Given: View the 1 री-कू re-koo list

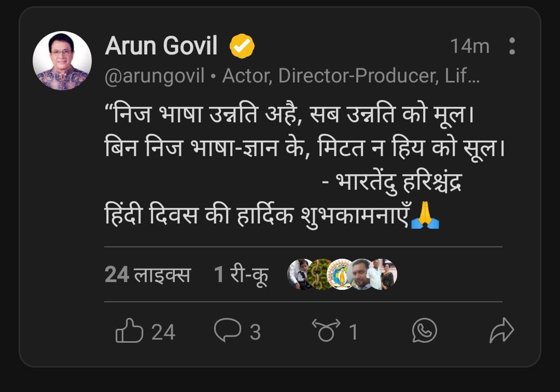Looking at the screenshot, I should click(241, 274).
